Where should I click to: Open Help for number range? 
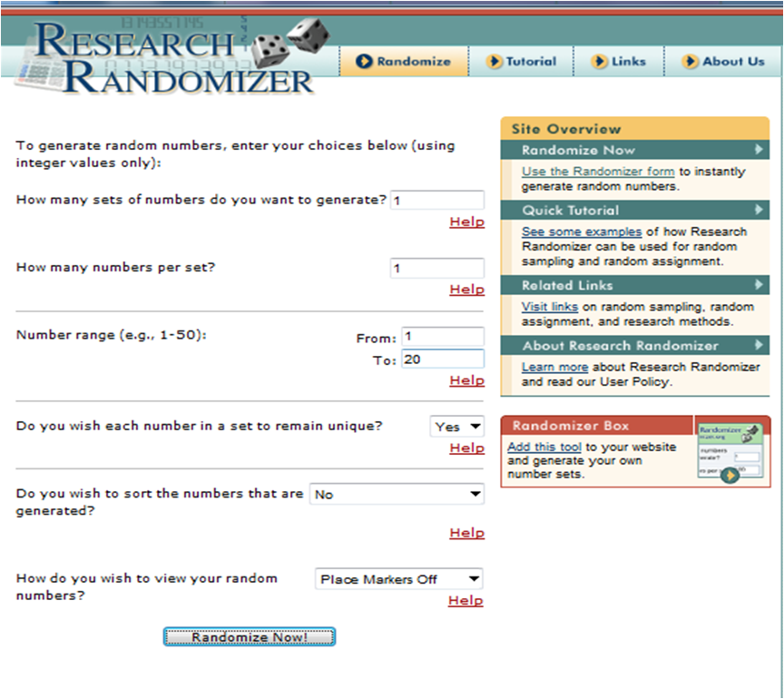[467, 380]
